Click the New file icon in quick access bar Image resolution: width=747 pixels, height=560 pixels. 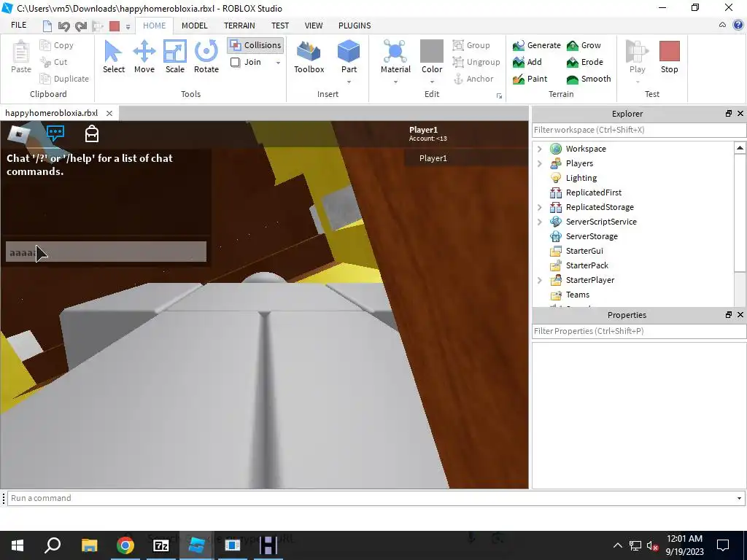(x=47, y=26)
